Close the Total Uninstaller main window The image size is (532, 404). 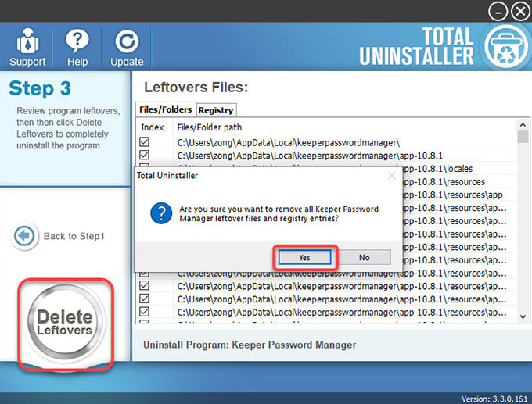click(x=520, y=12)
